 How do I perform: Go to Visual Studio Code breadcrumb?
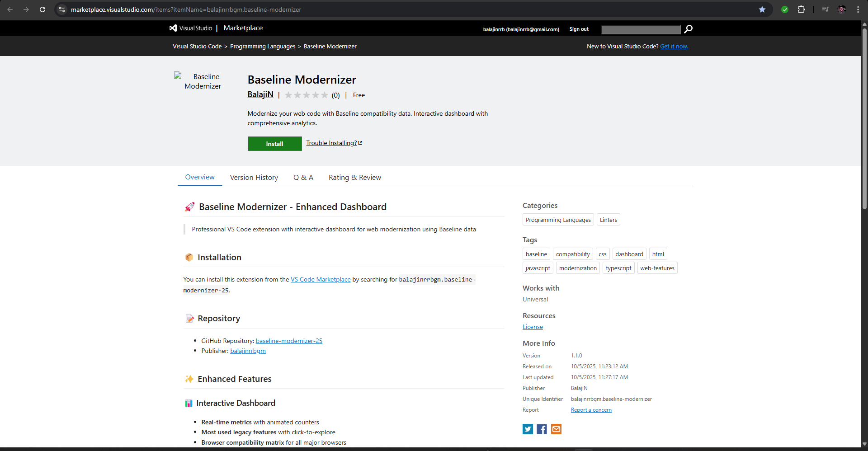197,46
